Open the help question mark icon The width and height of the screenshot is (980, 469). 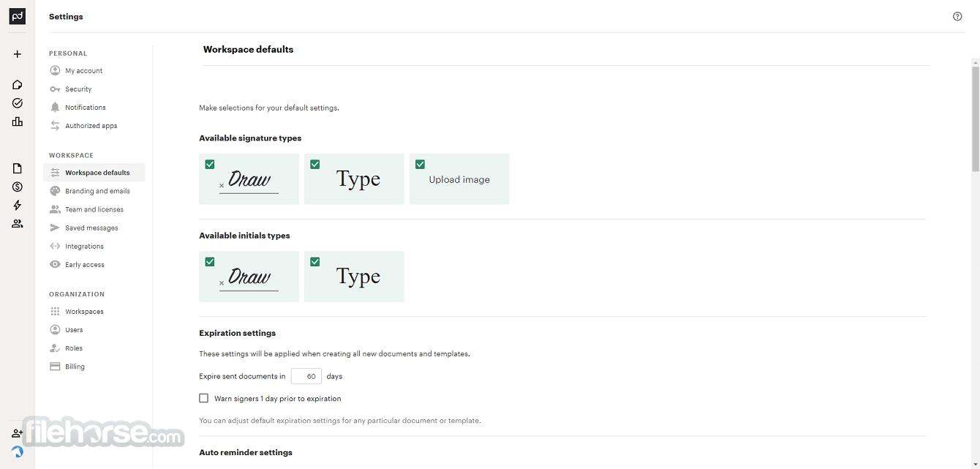[x=957, y=16]
